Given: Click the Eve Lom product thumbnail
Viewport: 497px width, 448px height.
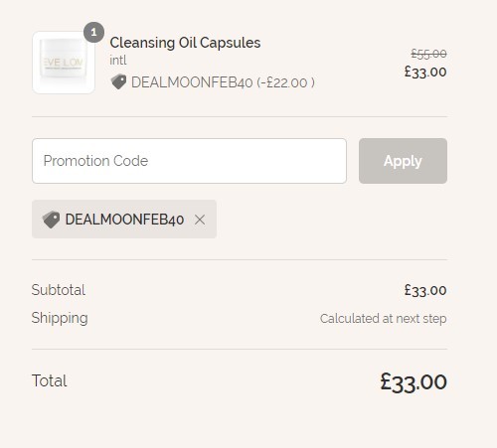Looking at the screenshot, I should (64, 63).
